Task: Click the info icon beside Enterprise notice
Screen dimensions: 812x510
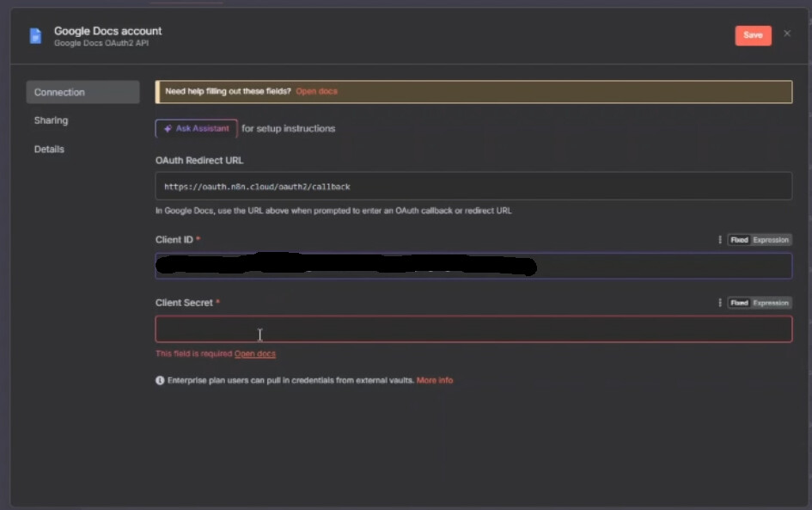Action: pos(160,380)
